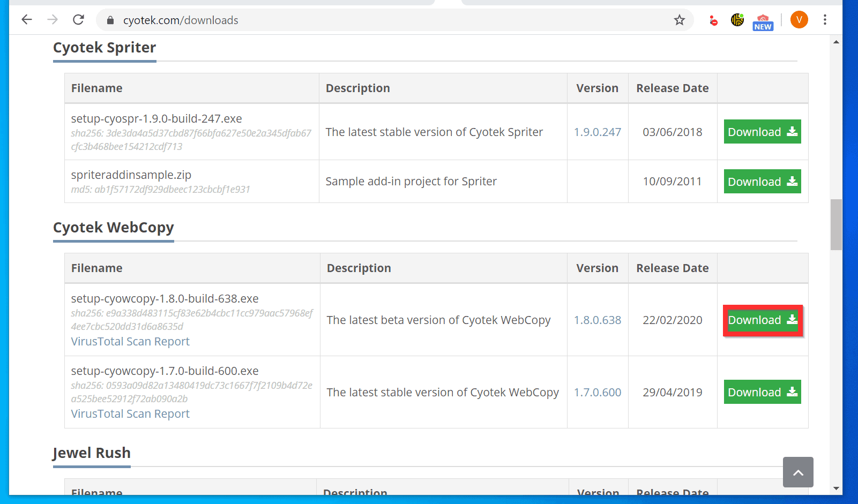Open the profile avatar labeled V
The height and width of the screenshot is (504, 858).
[799, 20]
